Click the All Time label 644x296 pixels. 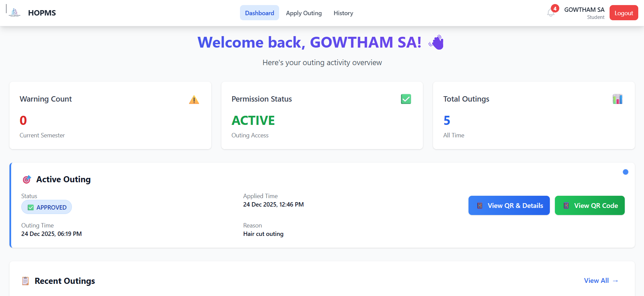[x=454, y=135]
